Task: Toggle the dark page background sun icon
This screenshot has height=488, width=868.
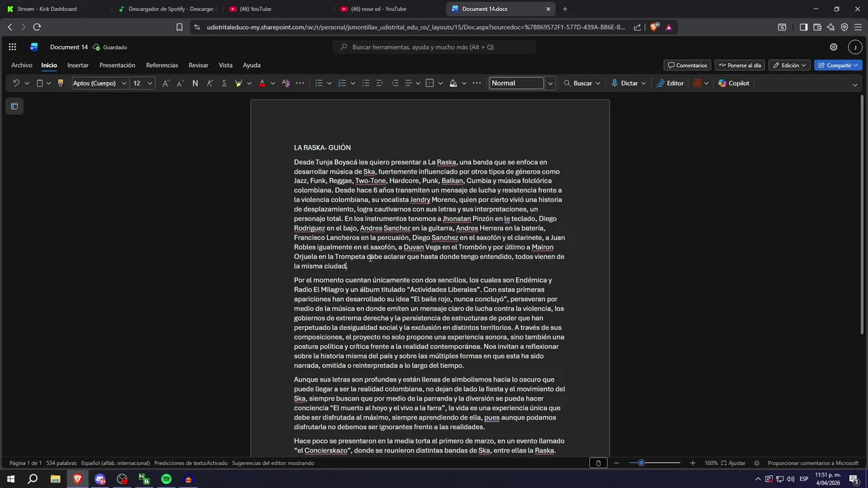Action: [757, 463]
